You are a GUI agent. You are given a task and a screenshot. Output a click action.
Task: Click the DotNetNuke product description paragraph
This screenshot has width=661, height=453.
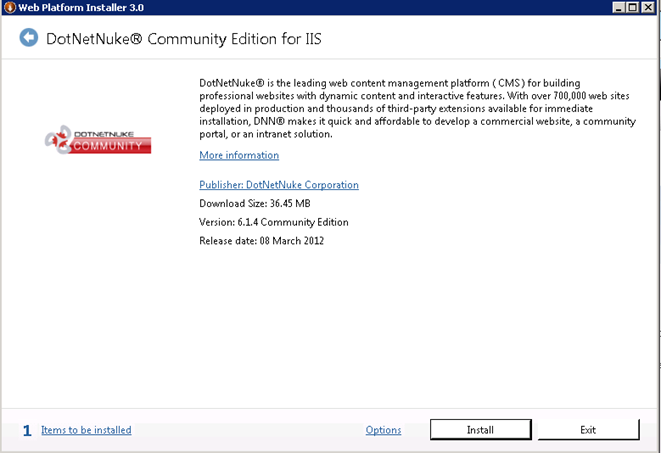point(417,108)
